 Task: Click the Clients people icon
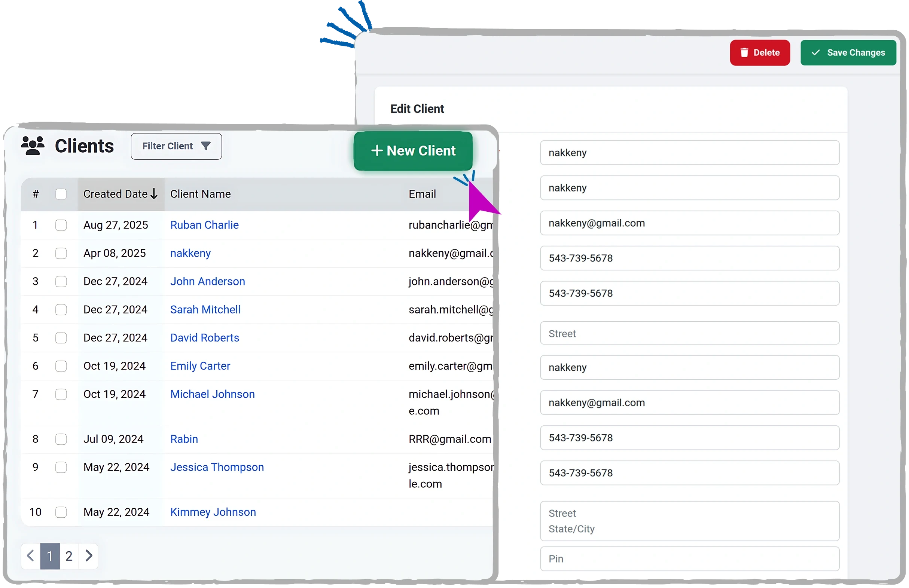click(33, 146)
